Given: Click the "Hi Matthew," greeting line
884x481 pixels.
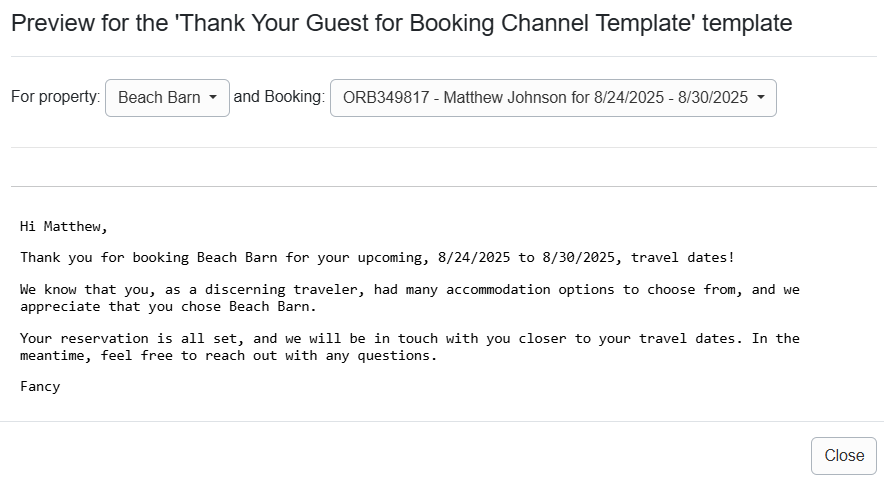Looking at the screenshot, I should pyautogui.click(x=63, y=226).
